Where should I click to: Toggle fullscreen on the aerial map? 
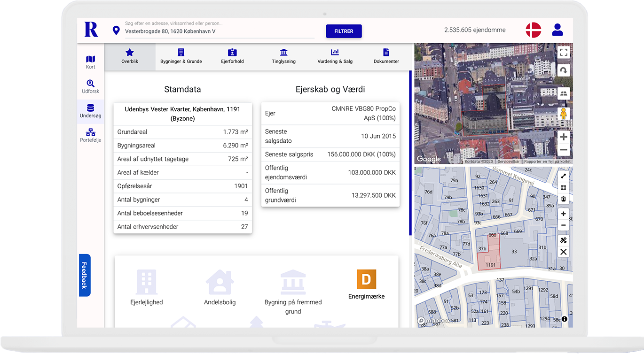point(564,52)
